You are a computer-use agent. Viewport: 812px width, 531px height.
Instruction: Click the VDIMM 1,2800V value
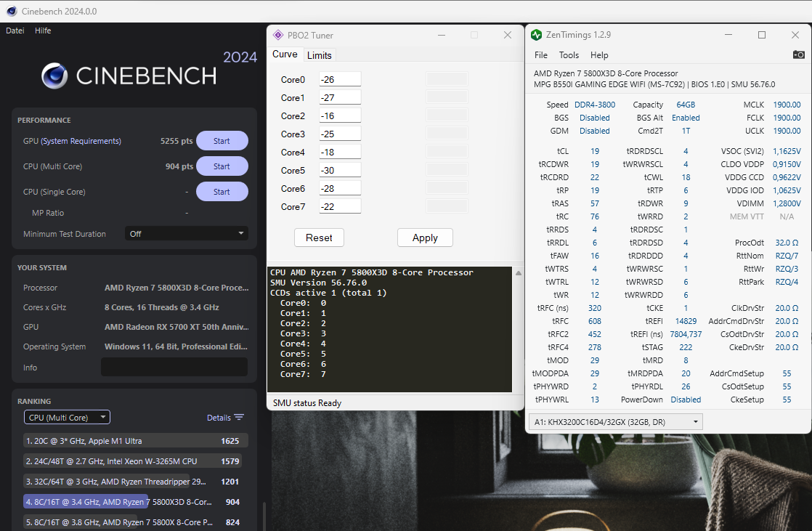[787, 203]
